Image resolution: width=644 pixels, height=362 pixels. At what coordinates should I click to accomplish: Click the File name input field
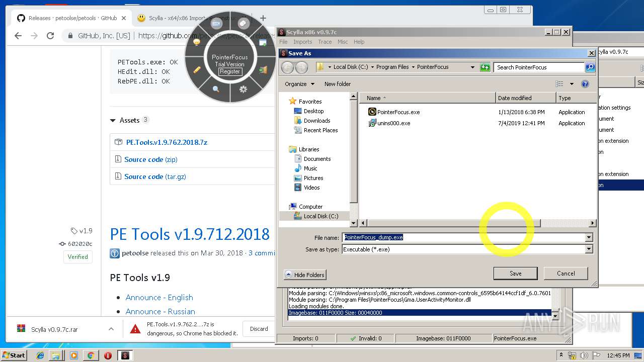[x=464, y=237]
